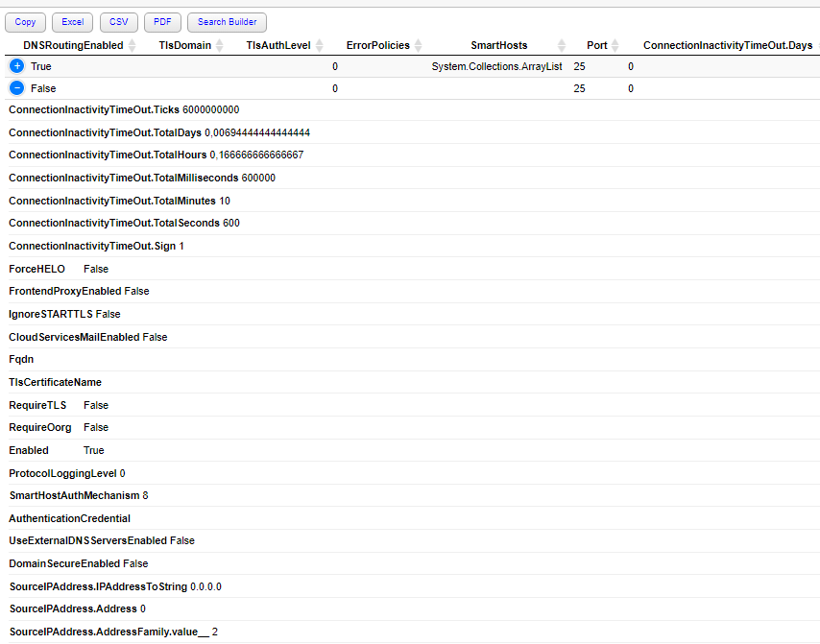Export table with Excel button

72,22
